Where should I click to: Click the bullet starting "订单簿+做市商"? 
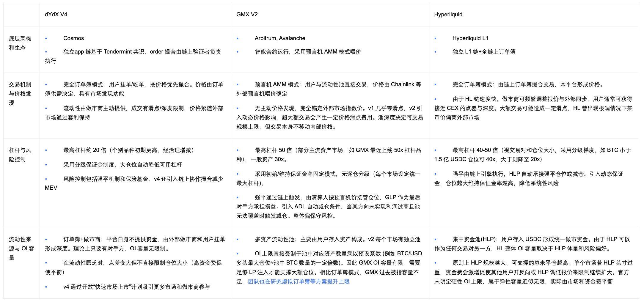(x=135, y=244)
